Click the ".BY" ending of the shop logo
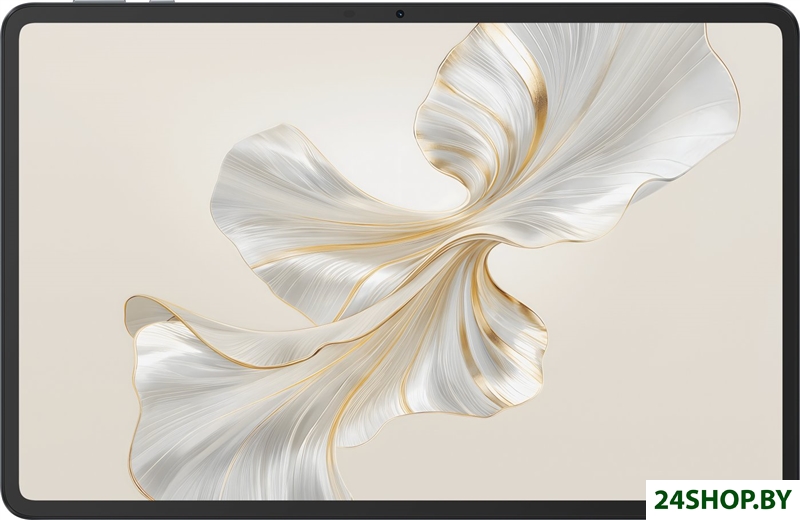 (x=770, y=498)
